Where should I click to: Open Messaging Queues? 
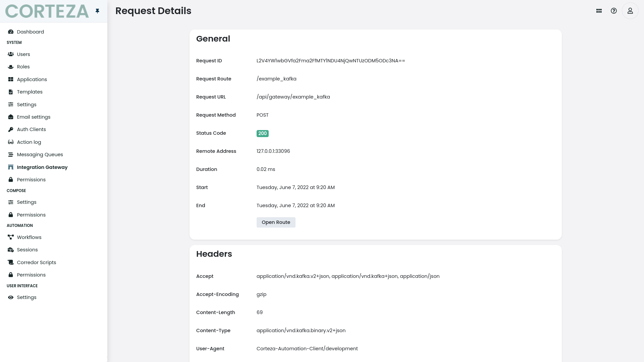pos(40,155)
